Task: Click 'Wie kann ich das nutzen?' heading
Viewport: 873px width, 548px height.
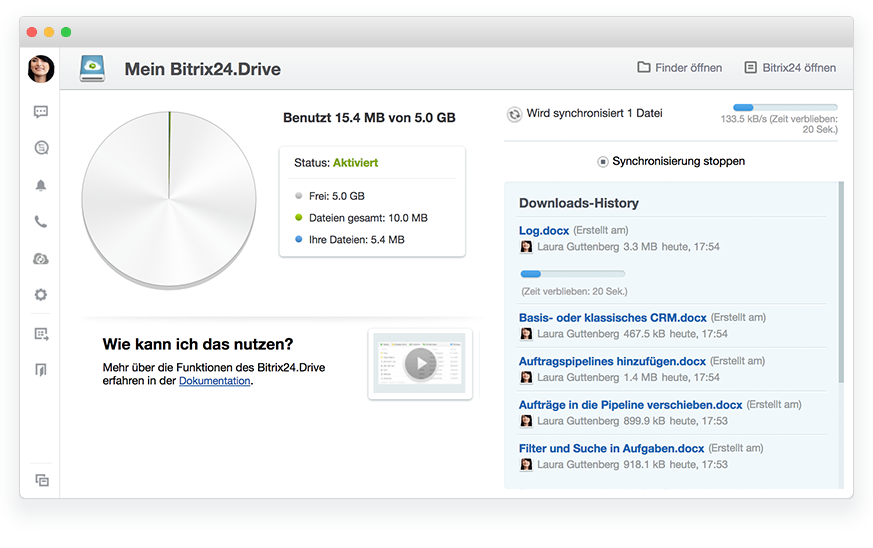Action: pos(198,344)
